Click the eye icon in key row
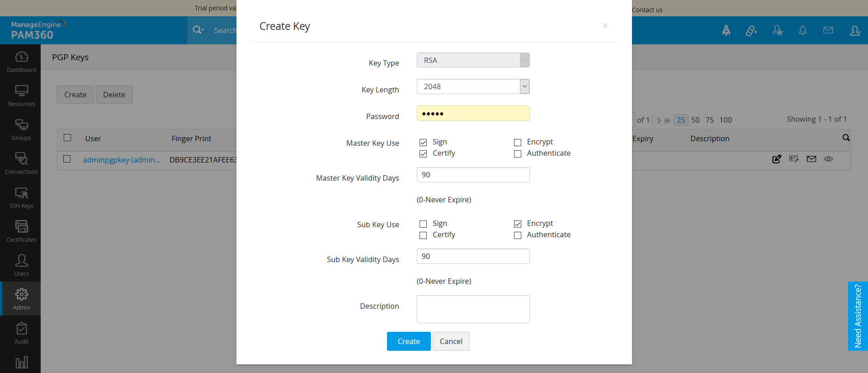The height and width of the screenshot is (373, 868). (x=828, y=159)
